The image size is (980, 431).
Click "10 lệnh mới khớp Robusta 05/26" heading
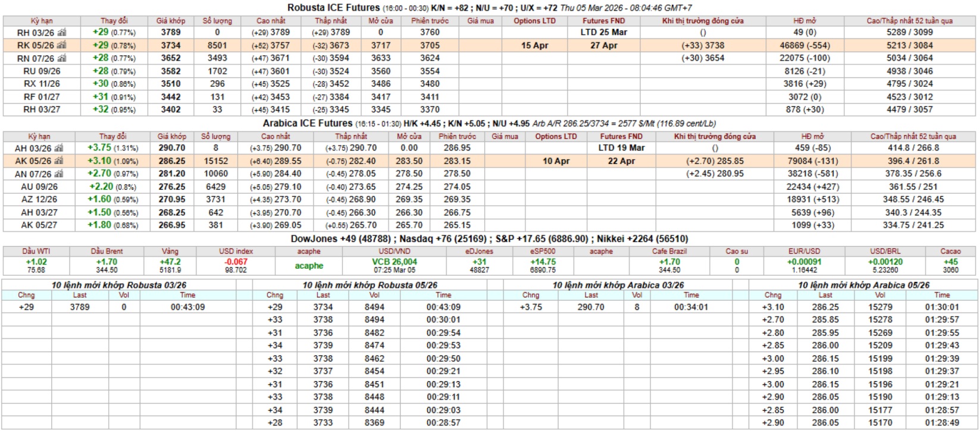pyautogui.click(x=370, y=285)
